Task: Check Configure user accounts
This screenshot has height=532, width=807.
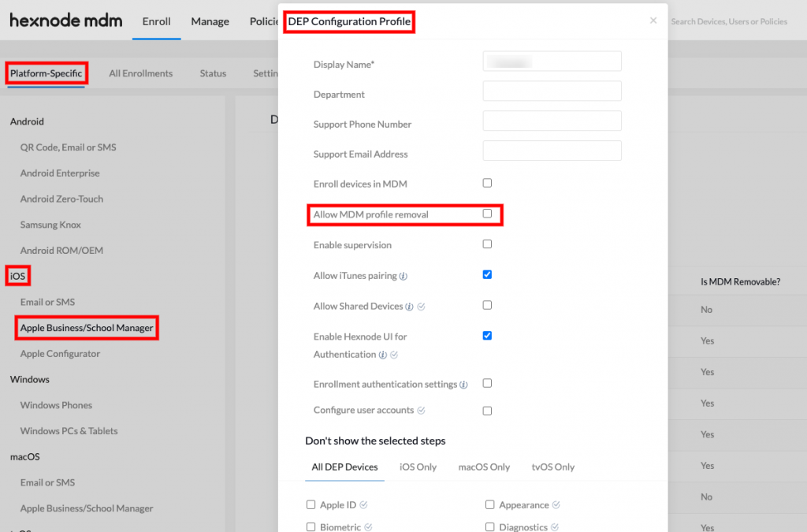Action: click(487, 411)
